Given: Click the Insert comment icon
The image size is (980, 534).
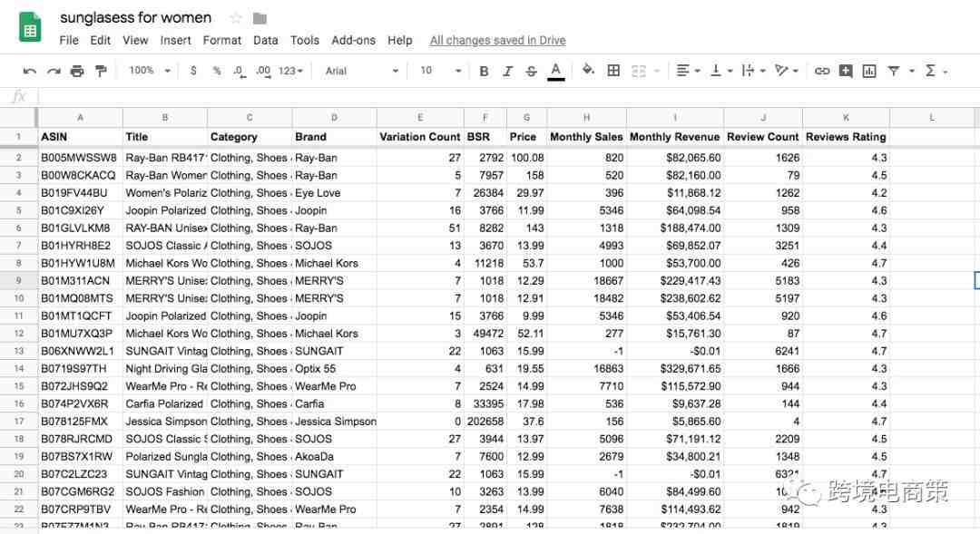Looking at the screenshot, I should click(846, 72).
